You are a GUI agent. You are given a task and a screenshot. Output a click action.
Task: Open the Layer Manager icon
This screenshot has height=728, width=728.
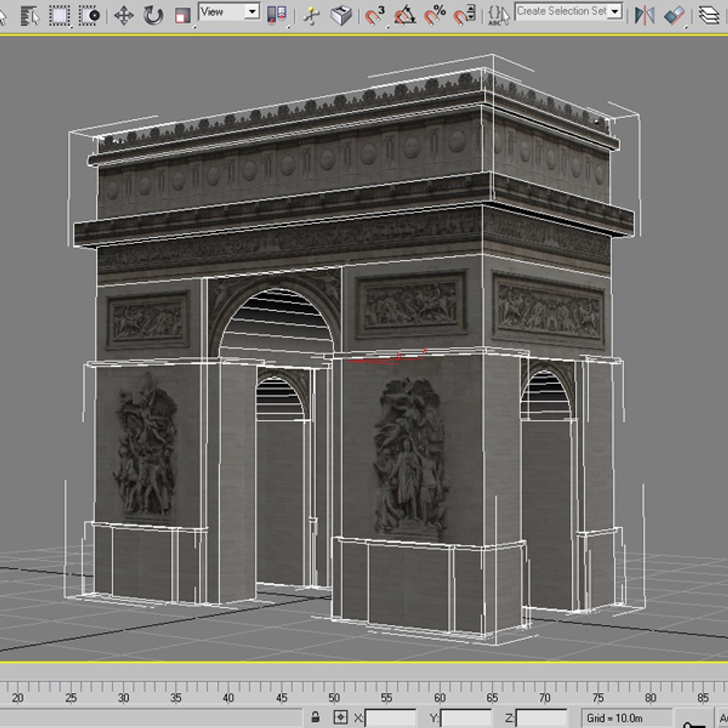click(x=708, y=16)
